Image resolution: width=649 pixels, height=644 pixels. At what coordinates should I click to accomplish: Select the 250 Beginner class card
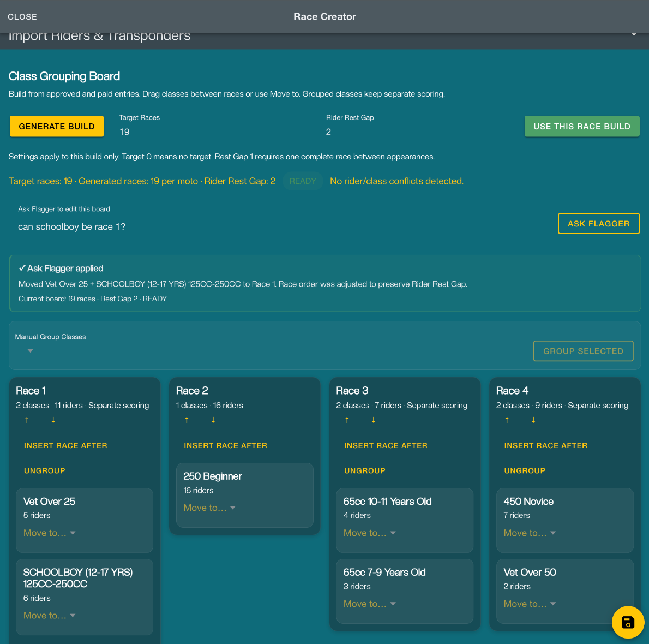245,495
